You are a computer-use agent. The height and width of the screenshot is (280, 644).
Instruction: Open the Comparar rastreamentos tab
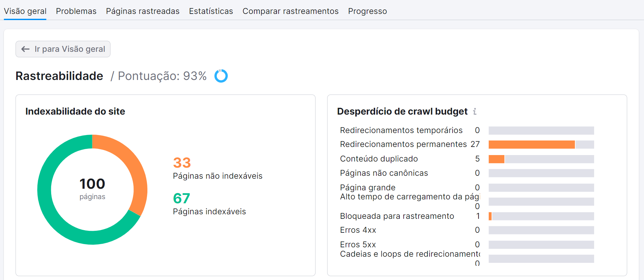291,11
